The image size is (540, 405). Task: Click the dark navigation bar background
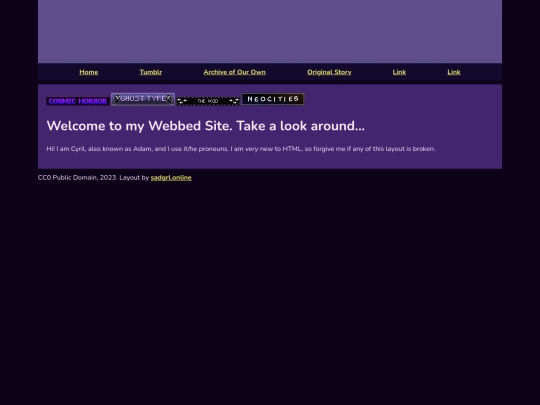pyautogui.click(x=270, y=72)
